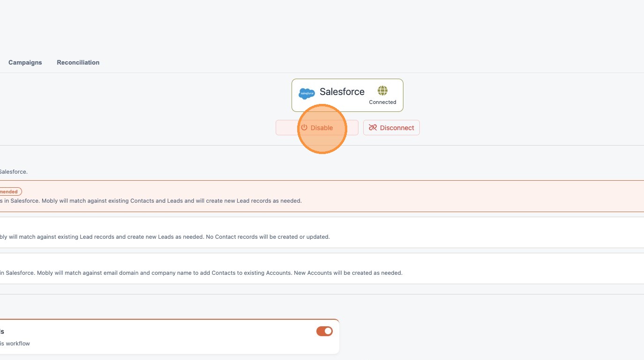The height and width of the screenshot is (360, 644).
Task: Click the bold workflow card heading
Action: click(x=2, y=331)
